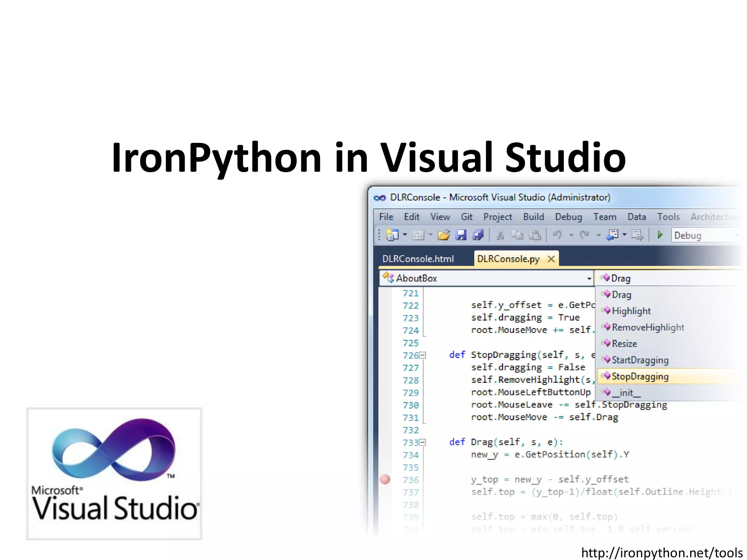Click the toolbar grip handle
Screen dimensions: 747x560
point(379,235)
